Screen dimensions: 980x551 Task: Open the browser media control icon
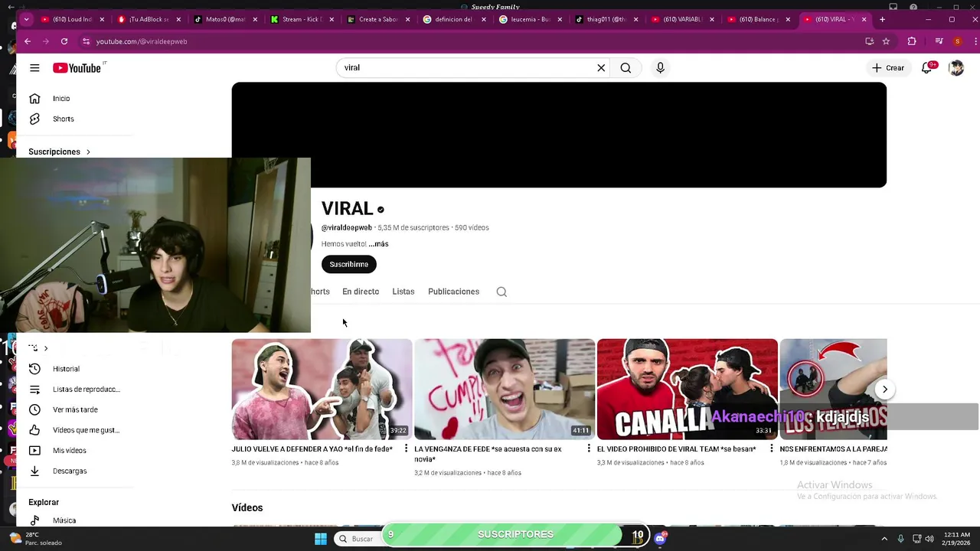point(939,41)
